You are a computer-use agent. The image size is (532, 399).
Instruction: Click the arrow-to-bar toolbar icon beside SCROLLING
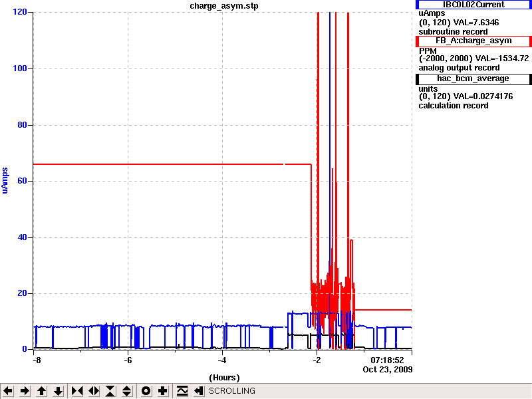pos(199,391)
